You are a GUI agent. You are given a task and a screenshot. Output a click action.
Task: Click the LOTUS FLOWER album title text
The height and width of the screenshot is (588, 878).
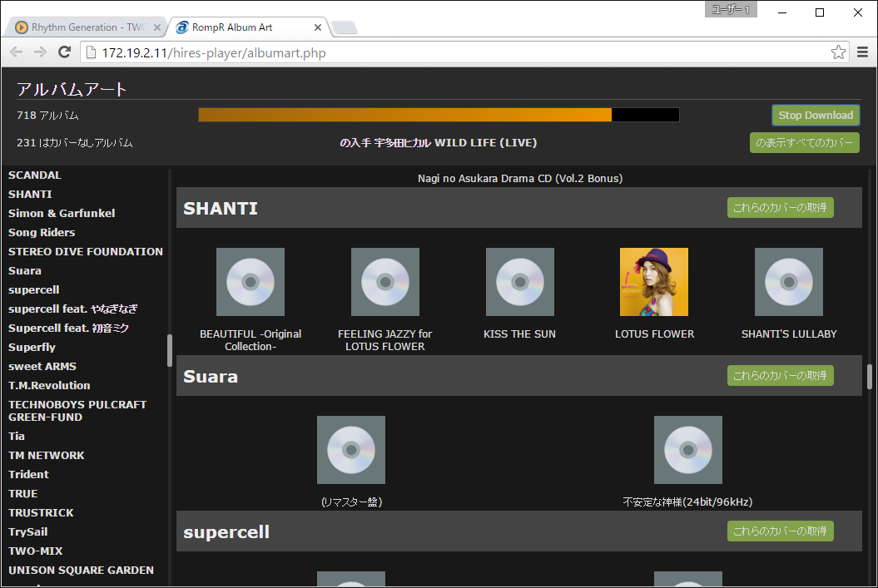coord(655,334)
